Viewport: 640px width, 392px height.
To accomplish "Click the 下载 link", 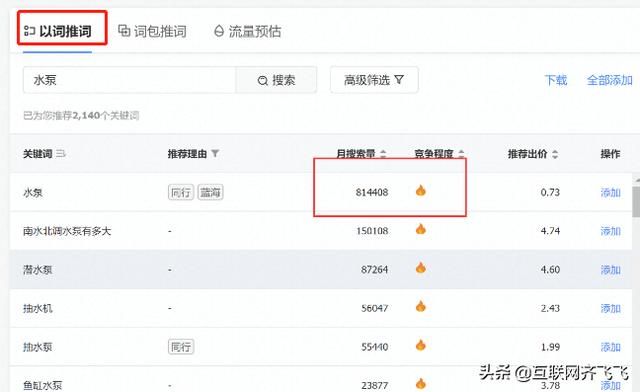I will pyautogui.click(x=556, y=80).
